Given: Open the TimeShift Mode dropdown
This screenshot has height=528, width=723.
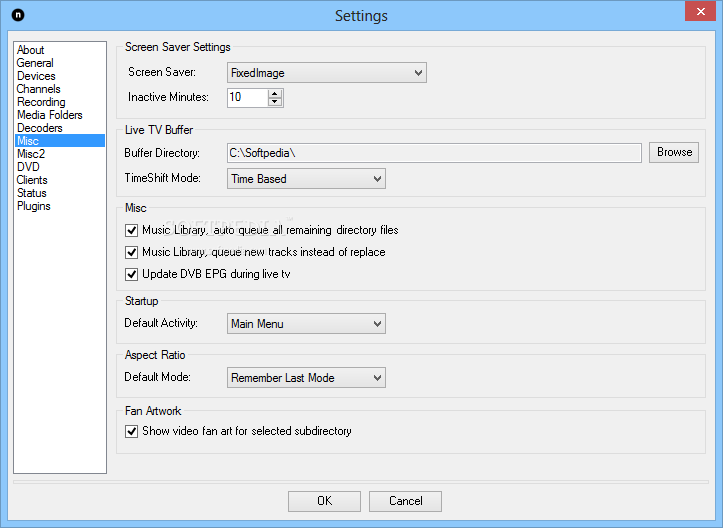Looking at the screenshot, I should [x=306, y=178].
